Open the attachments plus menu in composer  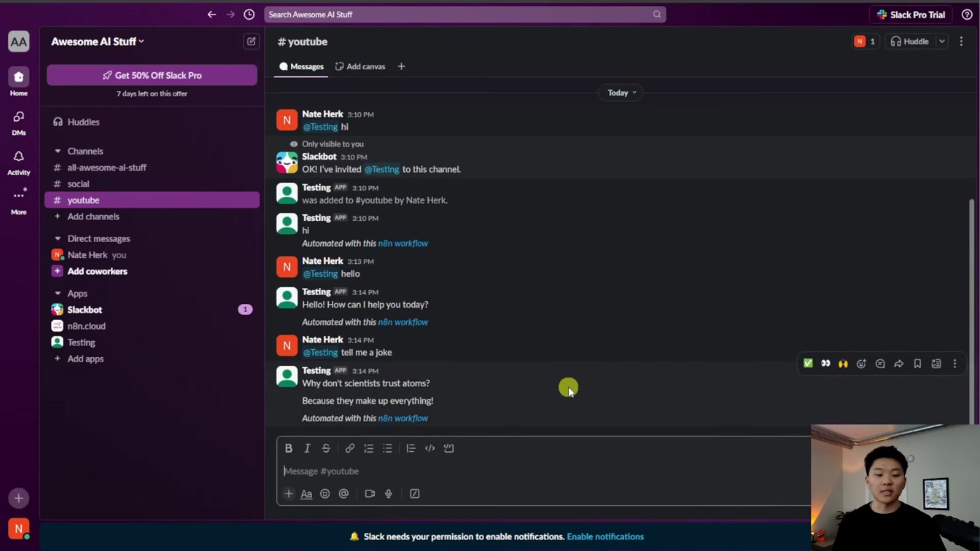[x=289, y=493]
